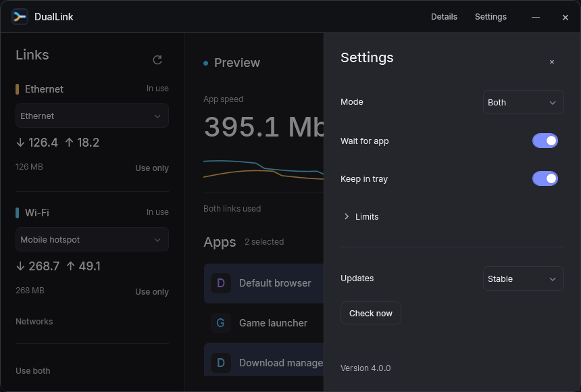Click the D icon beside Download manager

[221, 363]
